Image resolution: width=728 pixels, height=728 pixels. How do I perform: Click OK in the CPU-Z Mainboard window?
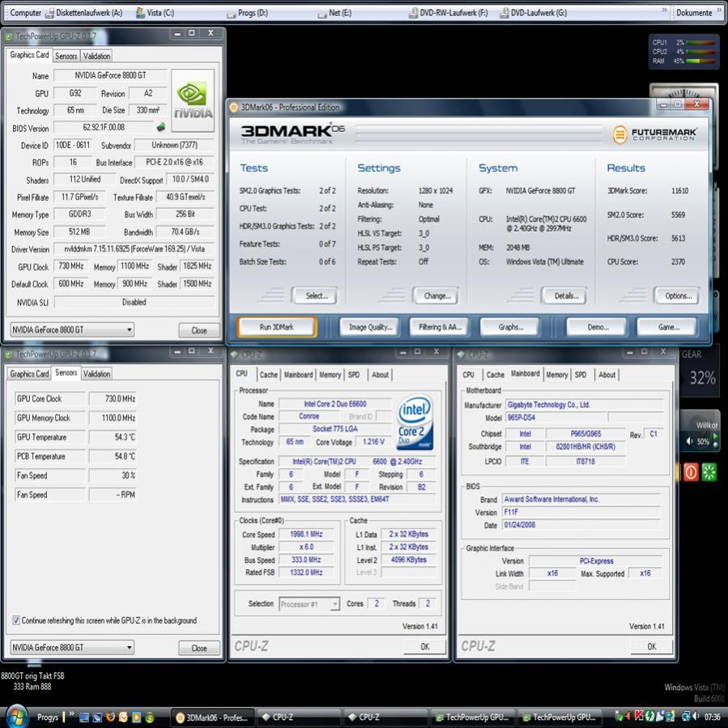coord(651,646)
